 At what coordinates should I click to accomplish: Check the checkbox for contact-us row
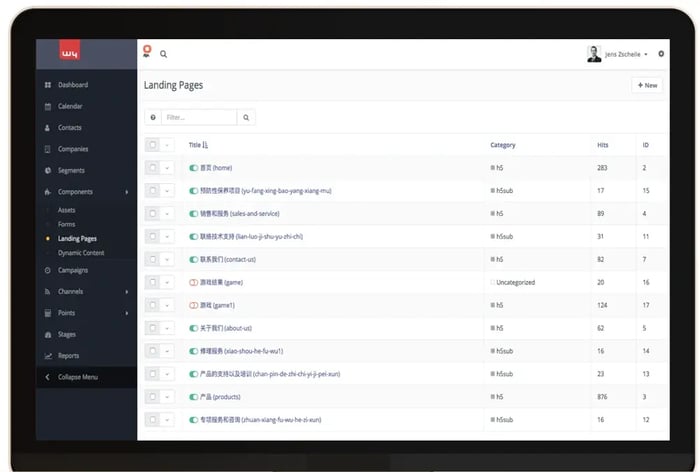[152, 259]
